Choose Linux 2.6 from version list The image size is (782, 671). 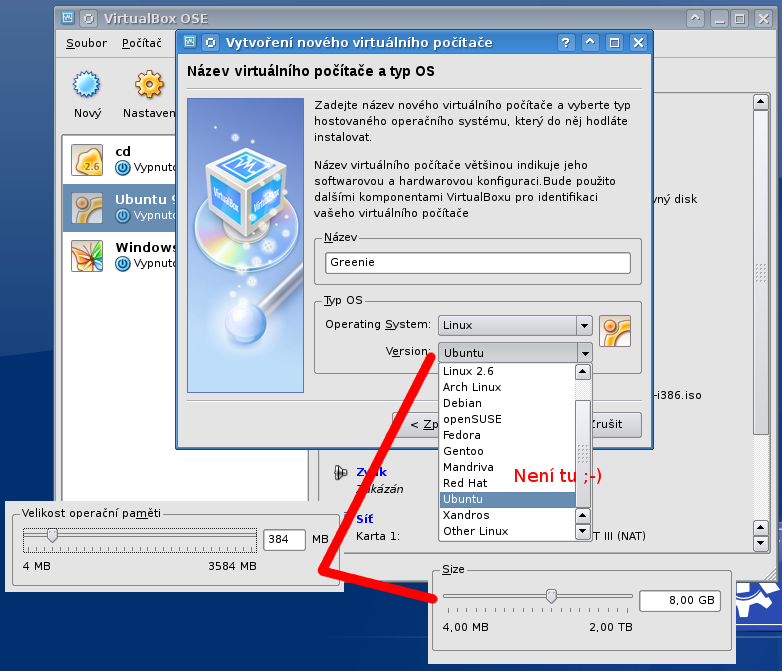(507, 371)
